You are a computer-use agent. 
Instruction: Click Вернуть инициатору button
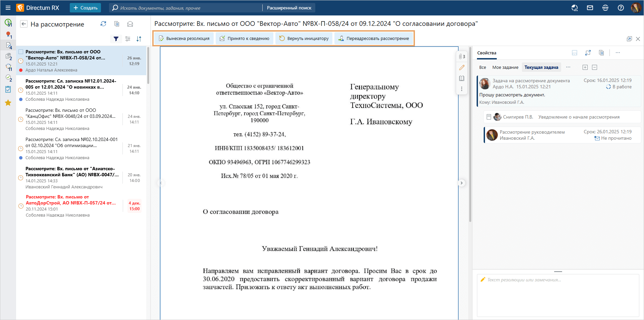coord(304,38)
